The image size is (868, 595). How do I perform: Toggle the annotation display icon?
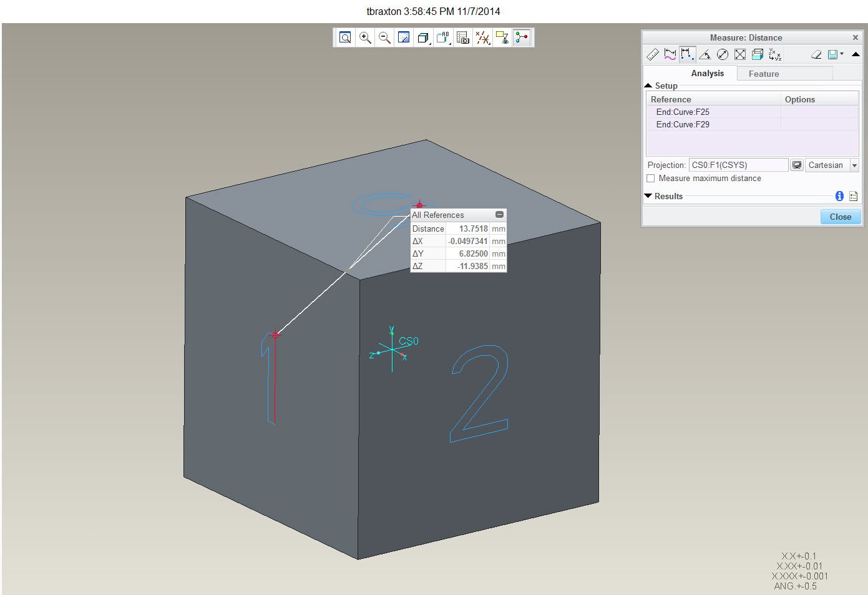click(502, 37)
